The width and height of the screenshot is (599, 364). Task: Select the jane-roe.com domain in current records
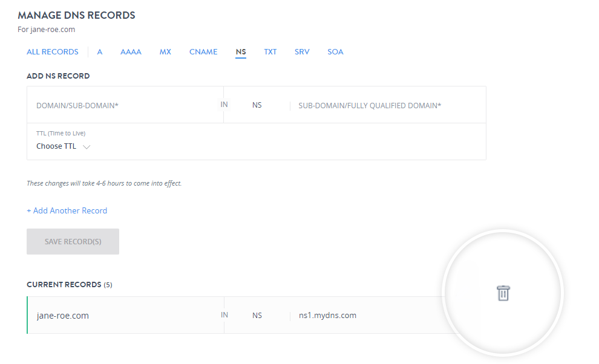click(63, 316)
